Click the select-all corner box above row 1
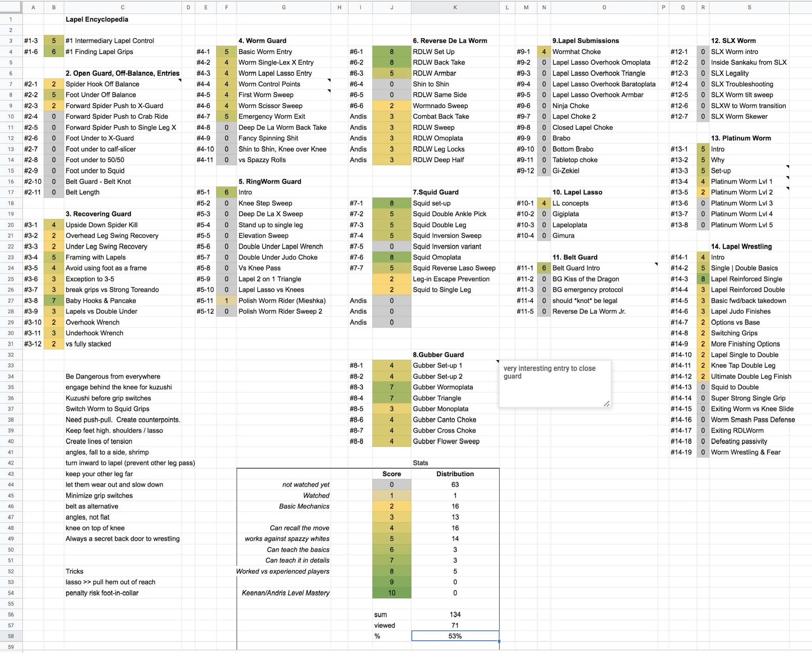This screenshot has height=653, width=812. pos(11,7)
